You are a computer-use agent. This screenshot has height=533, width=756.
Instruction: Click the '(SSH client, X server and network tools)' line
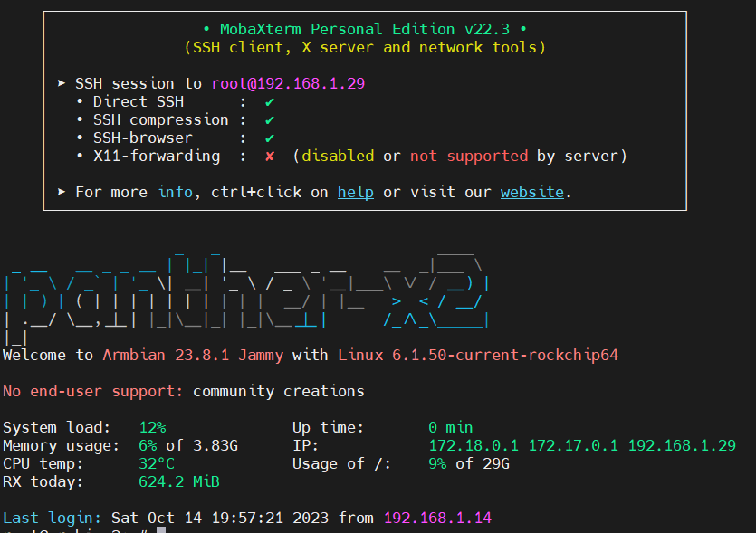pyautogui.click(x=365, y=48)
